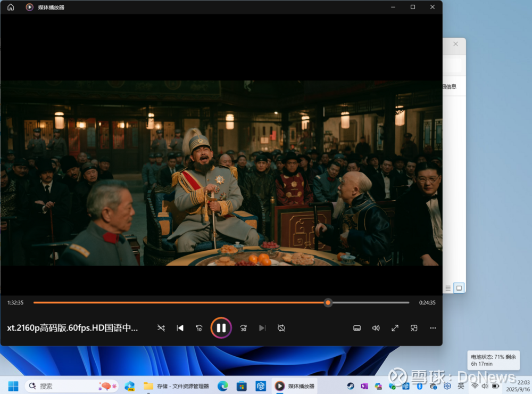Open the Wi-Fi network tray icon
Viewport: 532px width, 394px height.
coord(475,386)
